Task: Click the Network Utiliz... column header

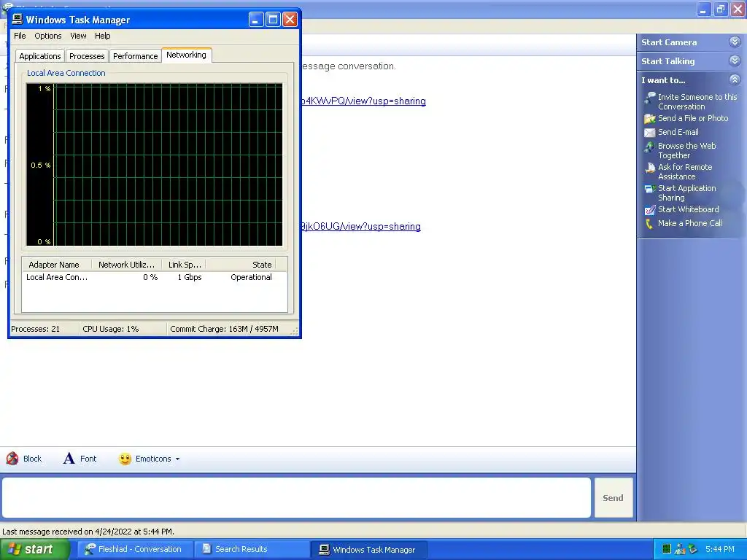Action: (128, 265)
